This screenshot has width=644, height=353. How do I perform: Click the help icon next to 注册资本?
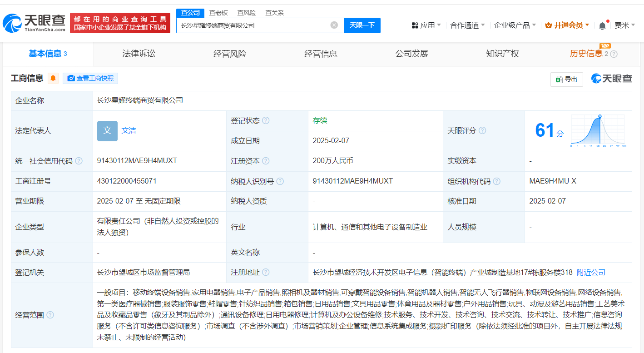click(x=266, y=161)
